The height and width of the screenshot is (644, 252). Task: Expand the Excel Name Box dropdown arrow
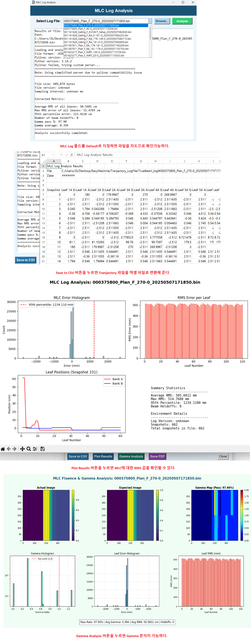[53, 155]
